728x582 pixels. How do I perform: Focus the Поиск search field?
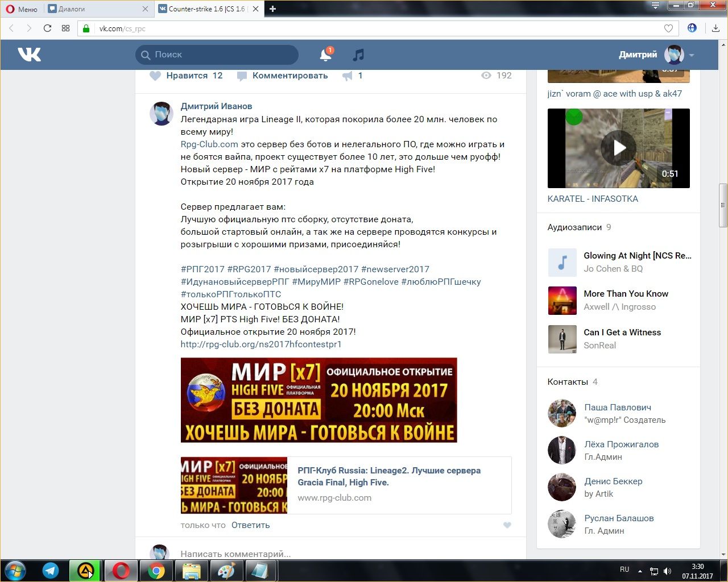coord(217,55)
